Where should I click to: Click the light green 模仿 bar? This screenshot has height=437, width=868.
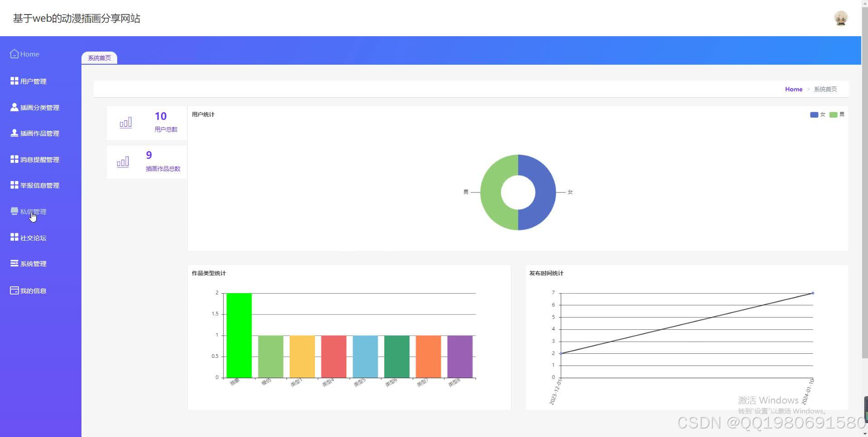[271, 356]
